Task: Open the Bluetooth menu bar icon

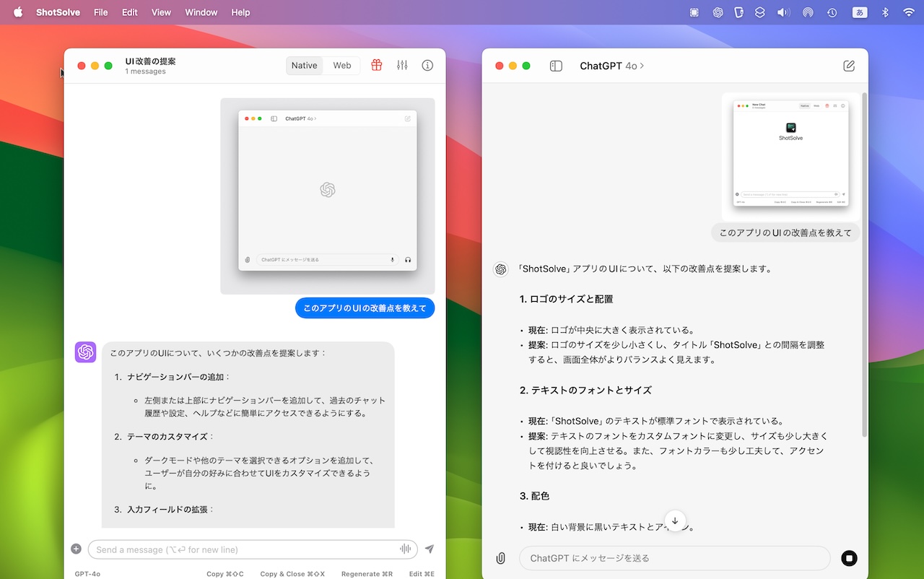Action: pyautogui.click(x=885, y=12)
